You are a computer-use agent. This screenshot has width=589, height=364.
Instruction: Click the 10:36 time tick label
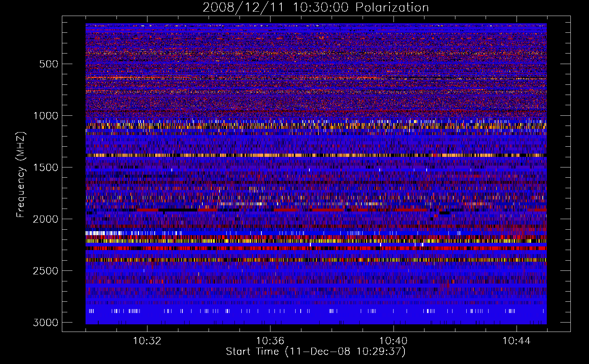pyautogui.click(x=270, y=341)
